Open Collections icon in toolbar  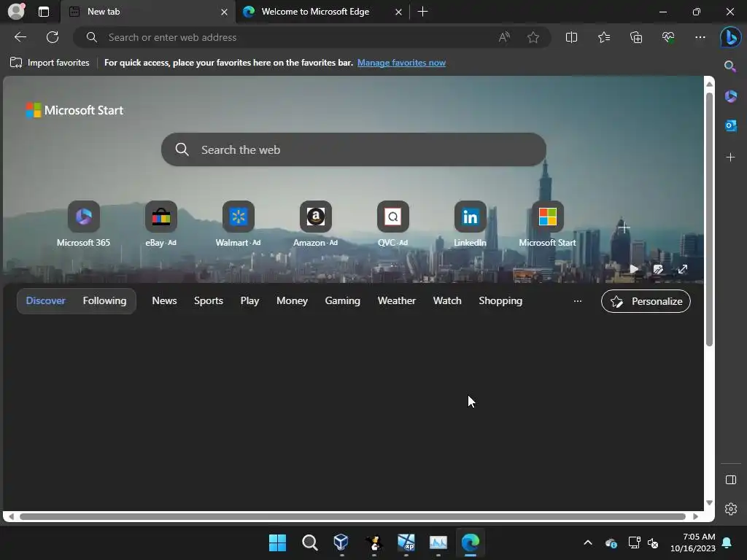636,37
